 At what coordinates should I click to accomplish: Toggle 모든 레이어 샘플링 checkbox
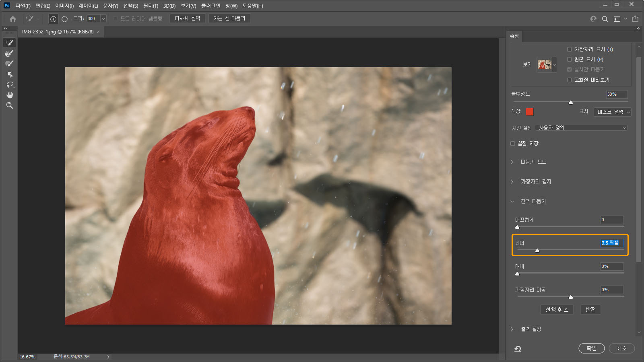pyautogui.click(x=115, y=19)
